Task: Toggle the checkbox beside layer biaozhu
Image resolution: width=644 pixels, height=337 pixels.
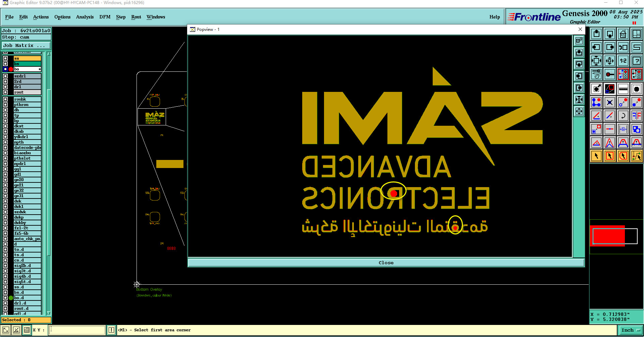Action: click(x=5, y=153)
